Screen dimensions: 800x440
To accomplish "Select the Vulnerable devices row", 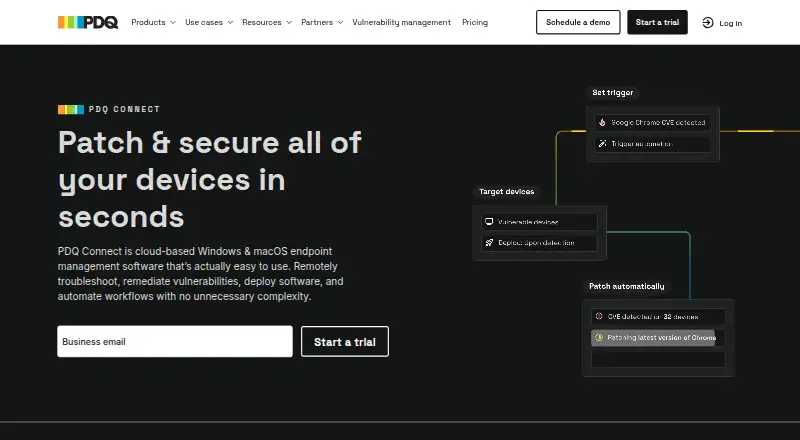I will (x=539, y=222).
